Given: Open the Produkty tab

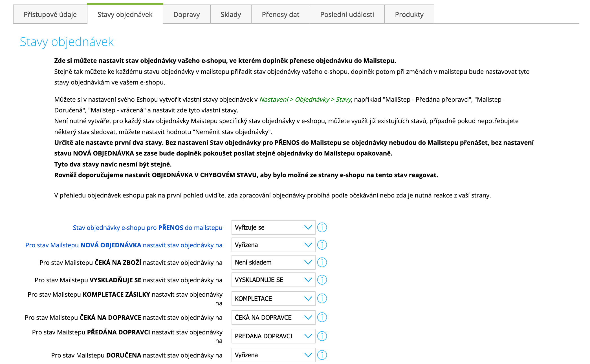Looking at the screenshot, I should pos(409,14).
